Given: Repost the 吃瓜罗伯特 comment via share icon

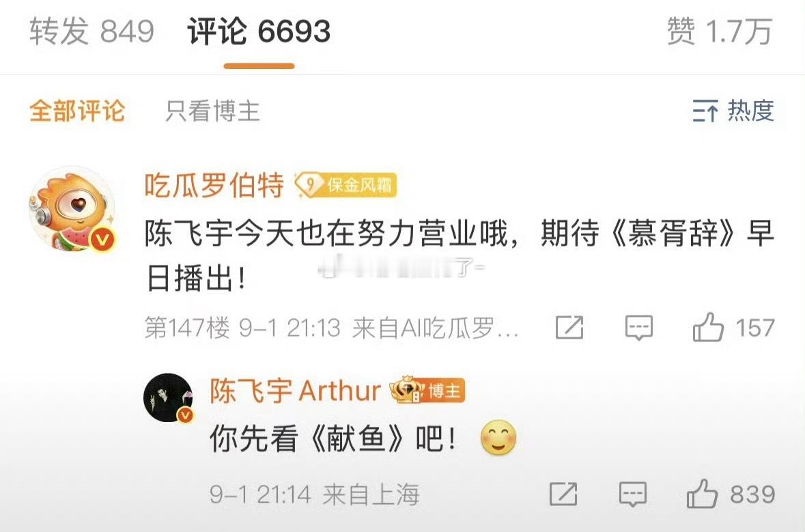Looking at the screenshot, I should coord(569,327).
